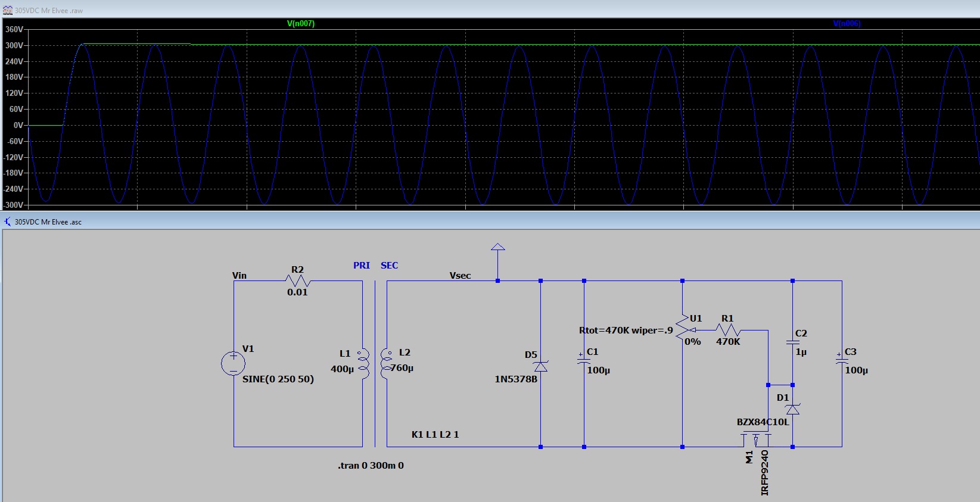The image size is (980, 502).
Task: Click the 760µ inductance value
Action: 402,368
